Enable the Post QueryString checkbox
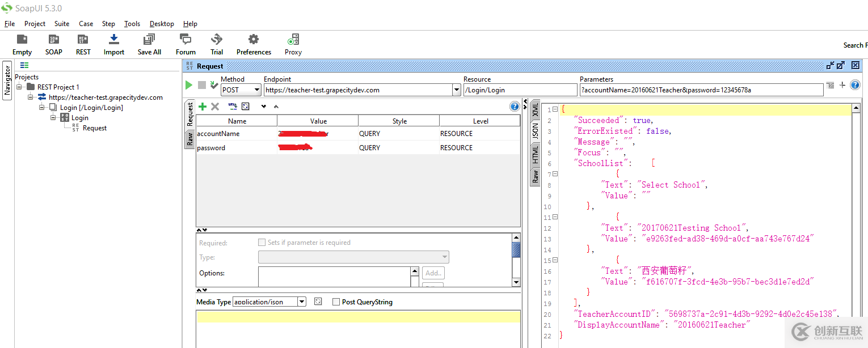The width and height of the screenshot is (868, 348). pyautogui.click(x=336, y=302)
